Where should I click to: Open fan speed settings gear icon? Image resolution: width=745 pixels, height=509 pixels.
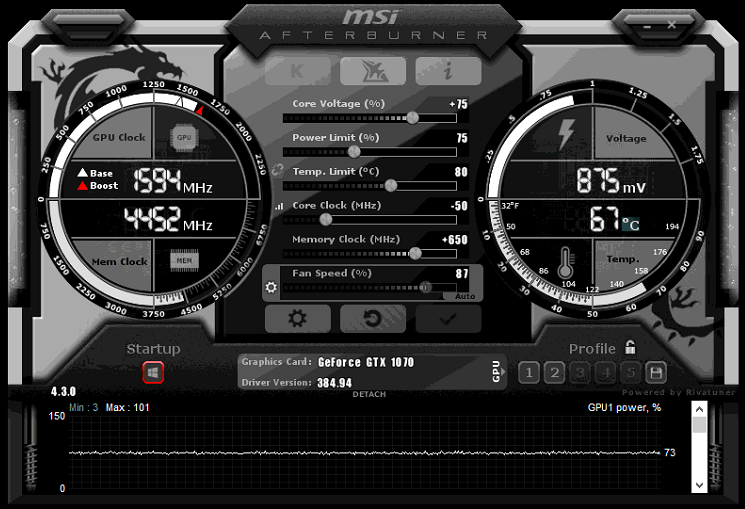point(271,287)
